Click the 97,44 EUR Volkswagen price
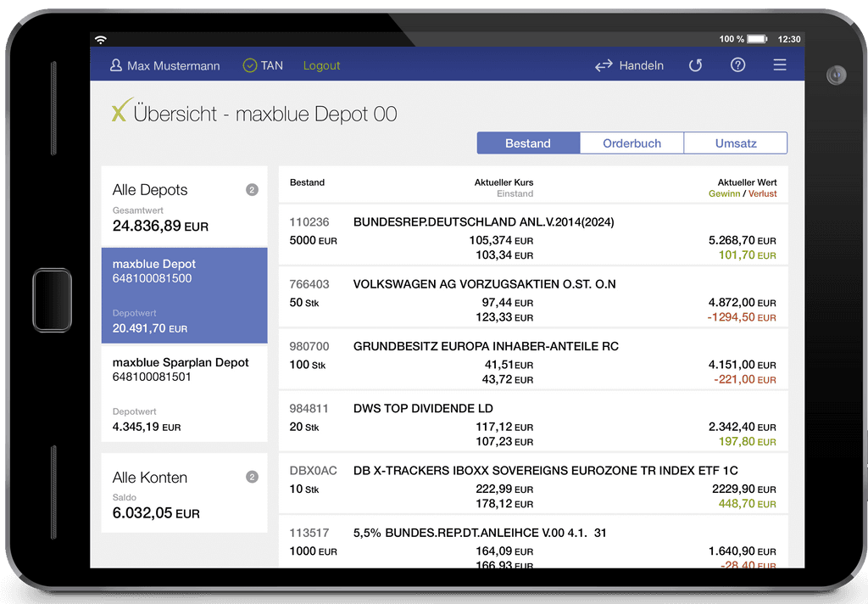Viewport: 868px width, 604px height. coord(508,302)
